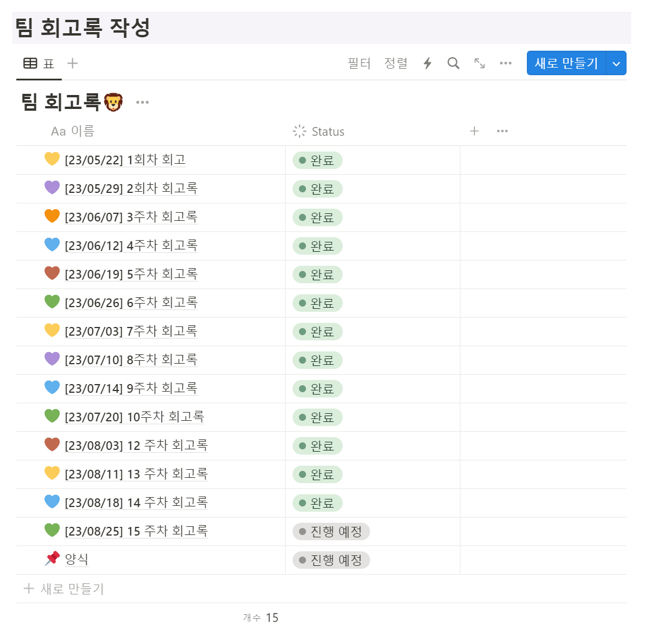The image size is (672, 630).
Task: Open search in the database toolbar
Action: [x=453, y=63]
